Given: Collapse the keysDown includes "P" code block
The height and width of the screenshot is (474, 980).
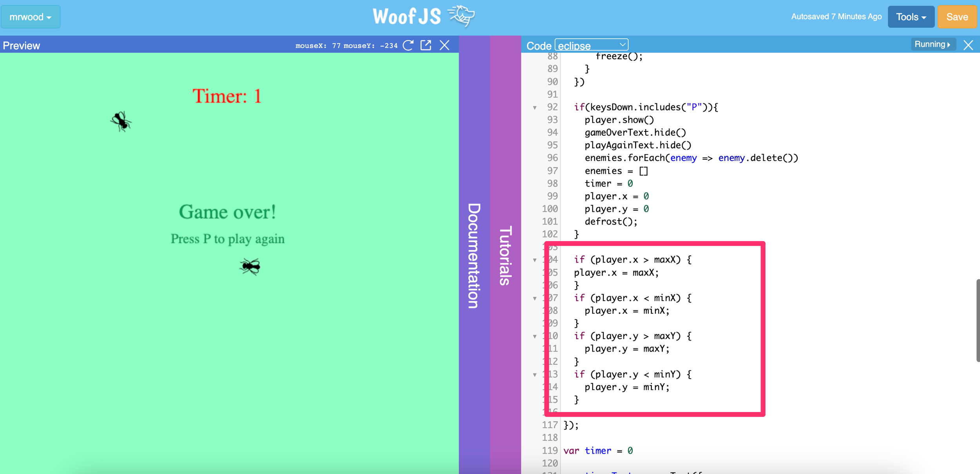Looking at the screenshot, I should (x=535, y=107).
